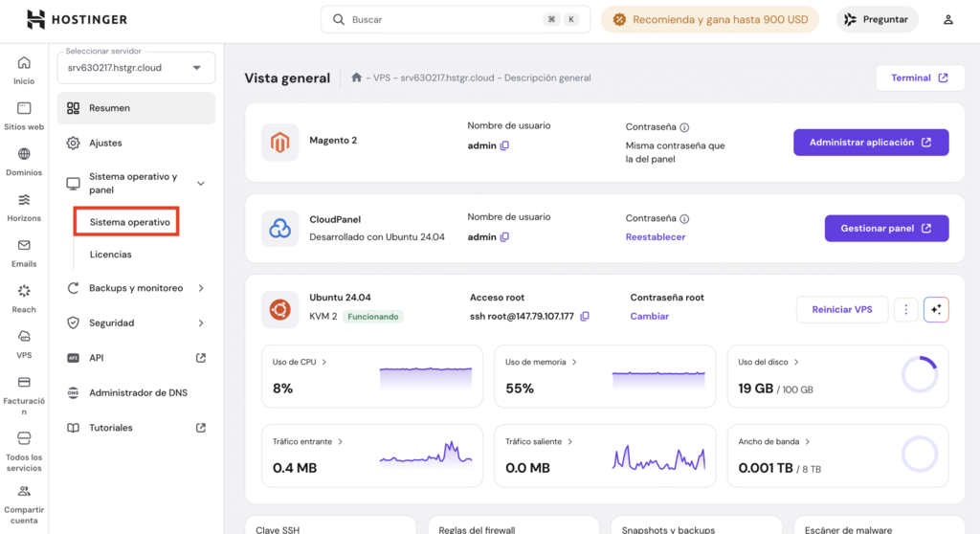Expand the Seguridad menu
Viewport: 980px width, 534px height.
(201, 323)
